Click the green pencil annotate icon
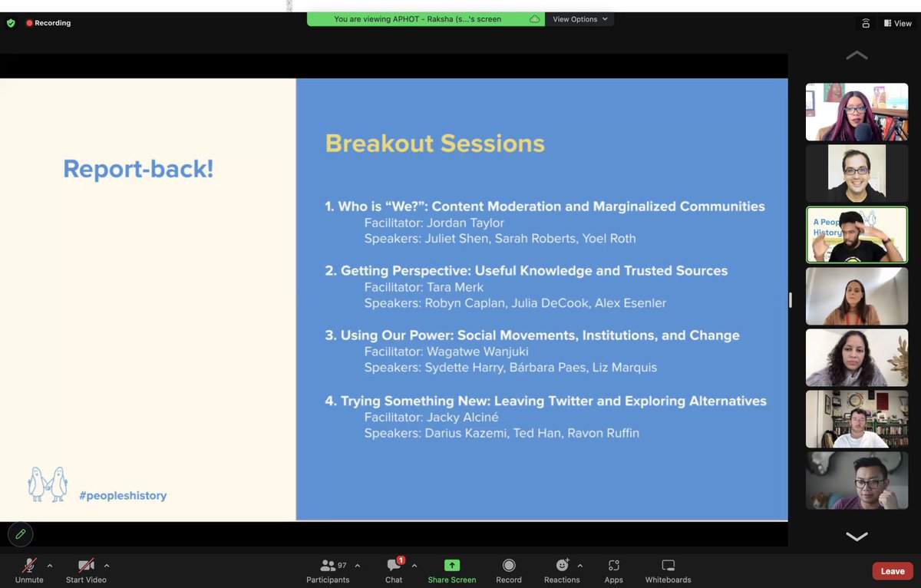 [21, 534]
